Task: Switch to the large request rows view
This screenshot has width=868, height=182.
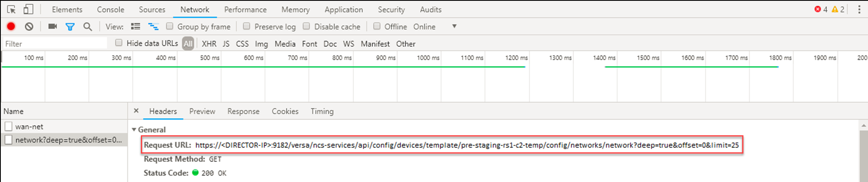Action: (136, 26)
